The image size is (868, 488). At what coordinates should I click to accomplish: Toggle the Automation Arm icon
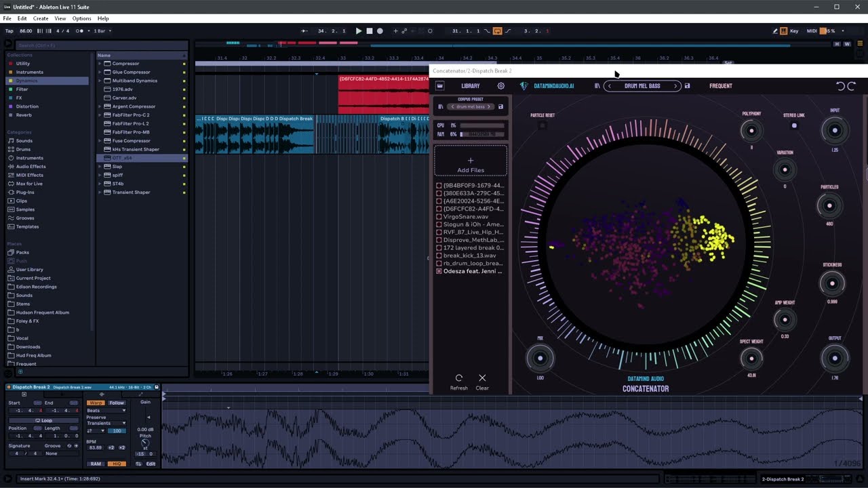pos(405,31)
